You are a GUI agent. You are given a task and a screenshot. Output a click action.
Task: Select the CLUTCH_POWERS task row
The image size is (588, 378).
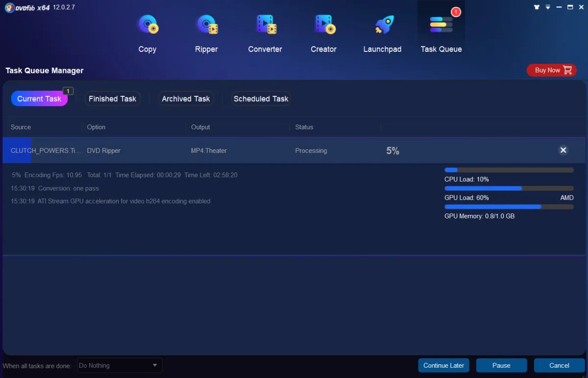pos(196,150)
